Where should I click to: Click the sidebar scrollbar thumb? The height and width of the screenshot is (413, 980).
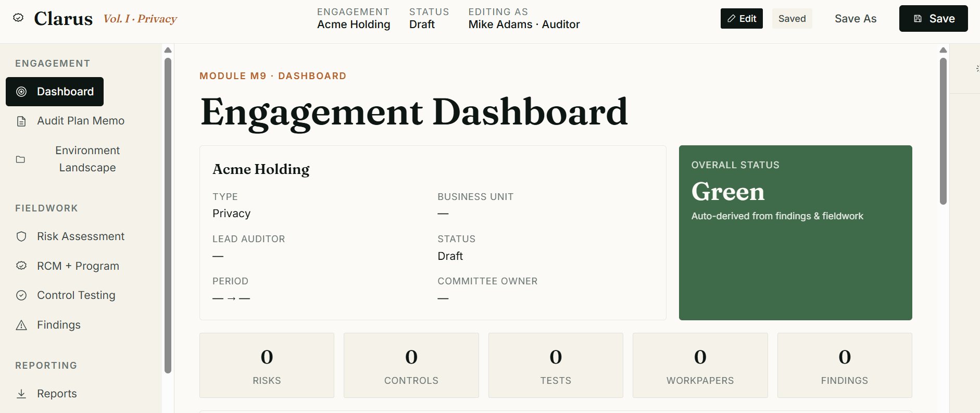(x=168, y=216)
